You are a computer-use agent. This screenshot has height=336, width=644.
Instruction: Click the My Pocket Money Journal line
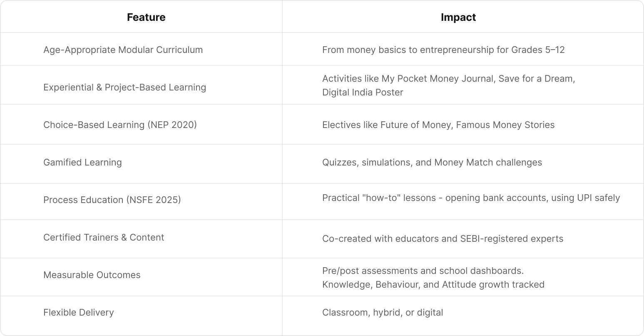point(448,79)
